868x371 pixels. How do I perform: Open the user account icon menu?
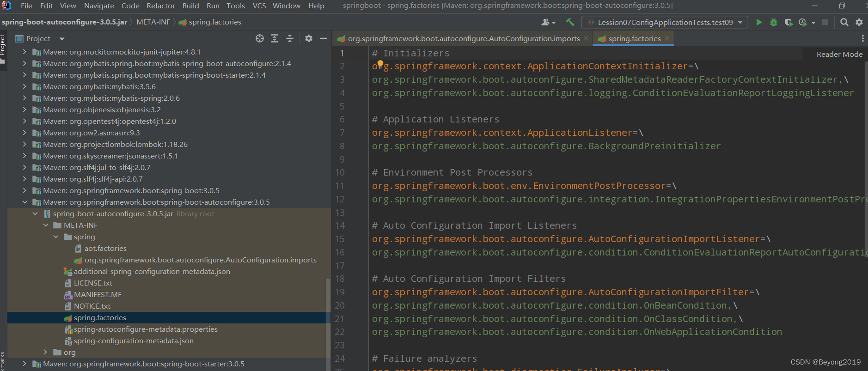(x=548, y=22)
